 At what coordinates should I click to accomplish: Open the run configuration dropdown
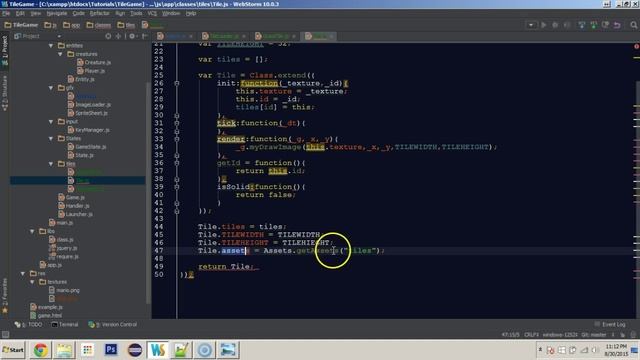pos(531,25)
